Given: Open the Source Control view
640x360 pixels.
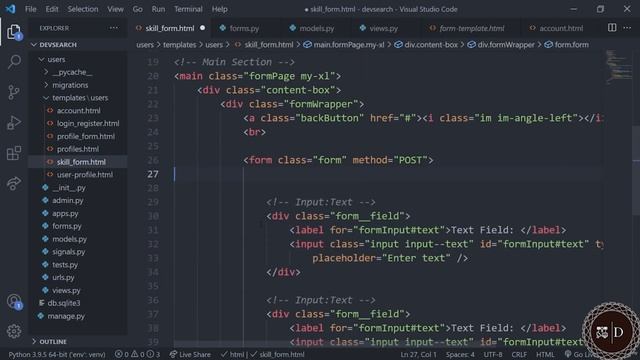Looking at the screenshot, I should click(x=14, y=92).
